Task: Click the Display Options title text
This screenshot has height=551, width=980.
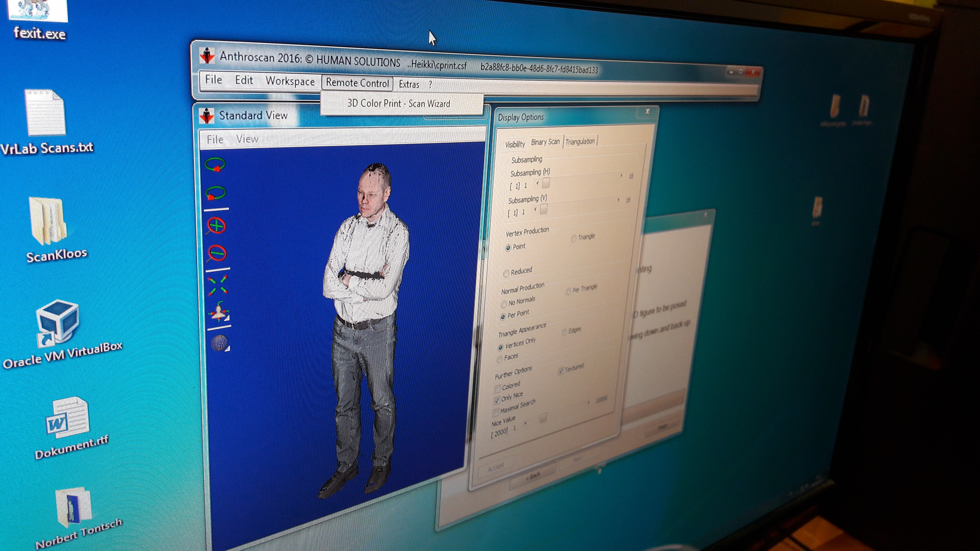Action: (521, 117)
